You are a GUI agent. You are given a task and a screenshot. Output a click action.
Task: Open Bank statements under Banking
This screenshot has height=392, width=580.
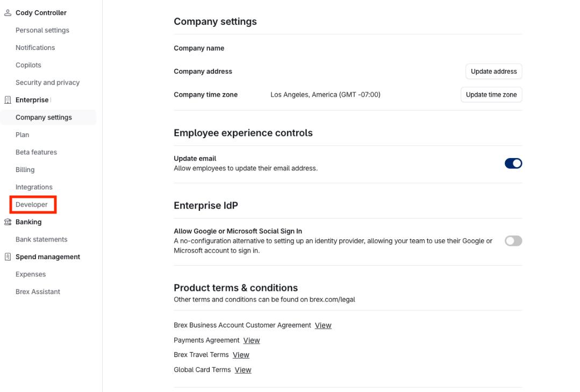tap(41, 240)
